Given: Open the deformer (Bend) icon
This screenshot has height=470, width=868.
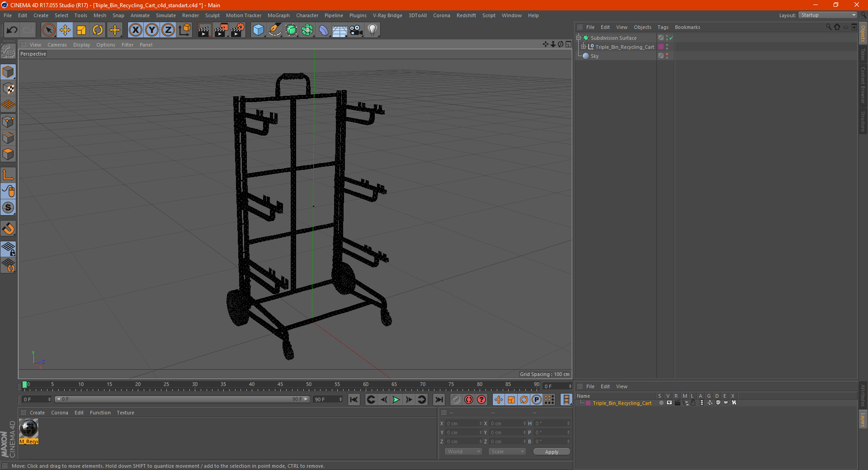Looking at the screenshot, I should [324, 30].
